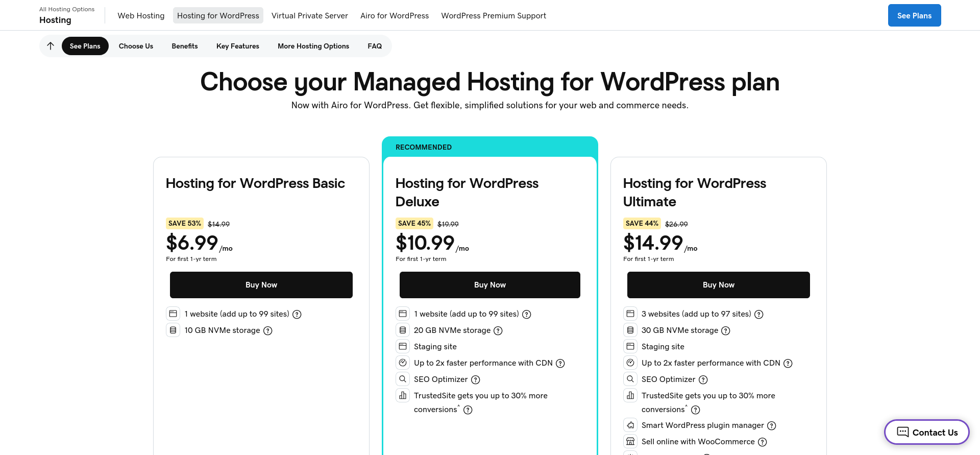The height and width of the screenshot is (455, 980).
Task: Open help icon for Deluxe 1 website info
Action: pos(527,315)
